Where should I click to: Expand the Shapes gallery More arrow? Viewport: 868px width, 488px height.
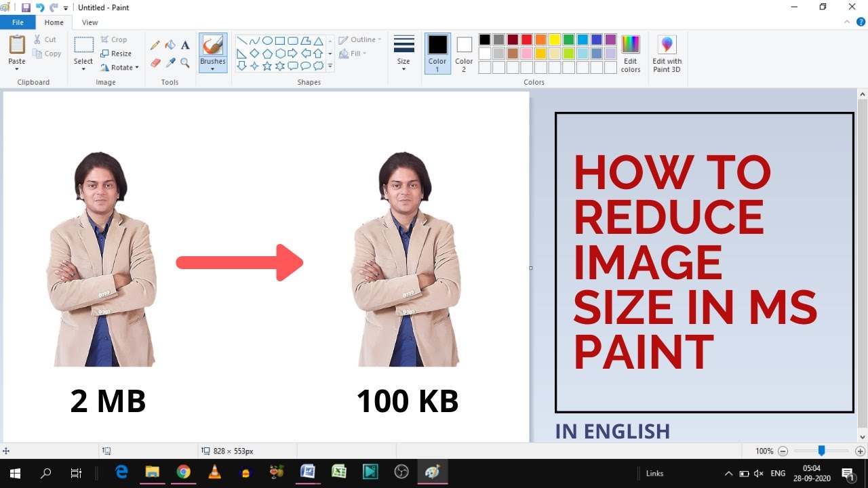click(330, 66)
